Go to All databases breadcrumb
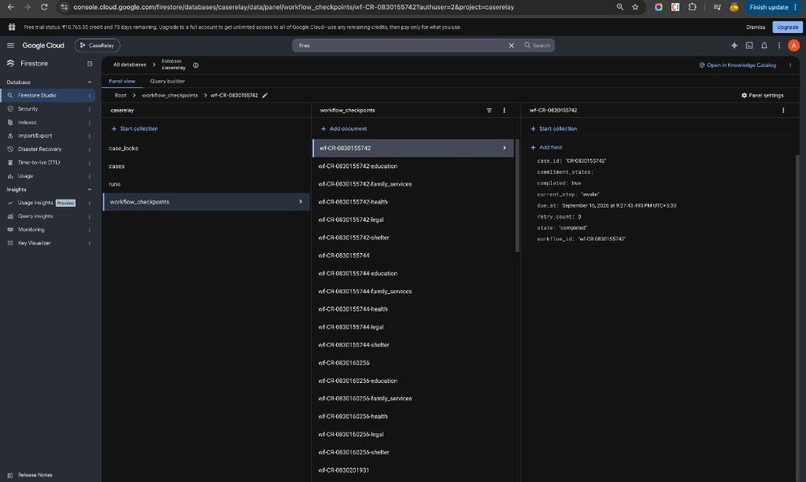806x482 pixels. pyautogui.click(x=130, y=65)
